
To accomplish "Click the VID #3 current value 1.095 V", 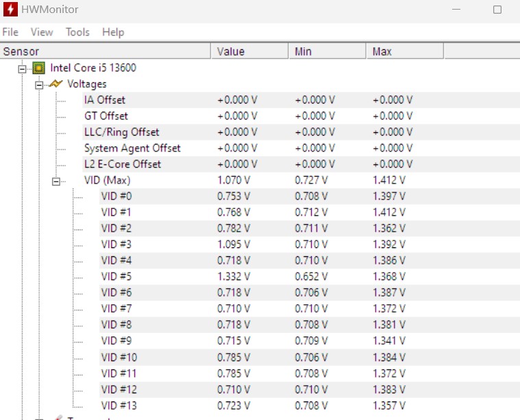I will (x=234, y=244).
